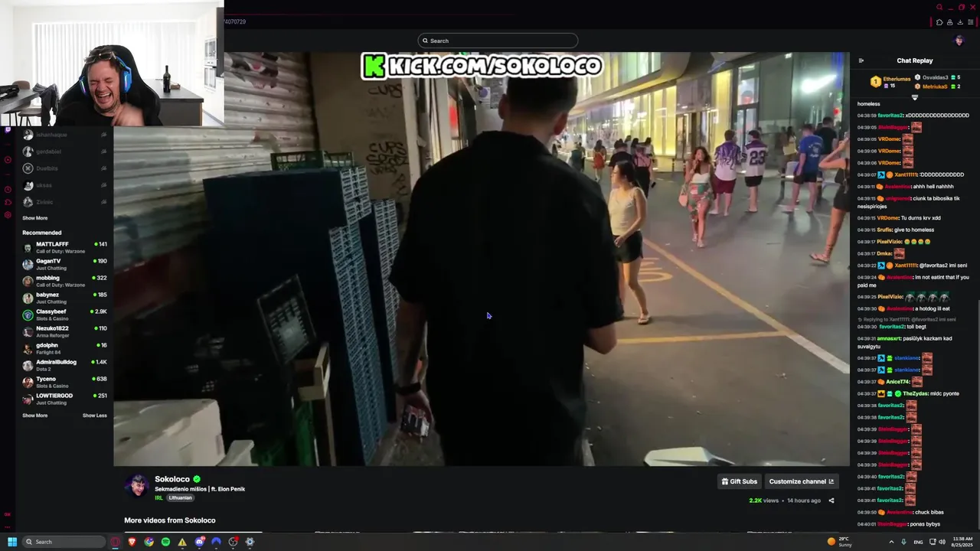Click in the Kick search field
Image resolution: width=980 pixels, height=551 pixels.
(498, 41)
